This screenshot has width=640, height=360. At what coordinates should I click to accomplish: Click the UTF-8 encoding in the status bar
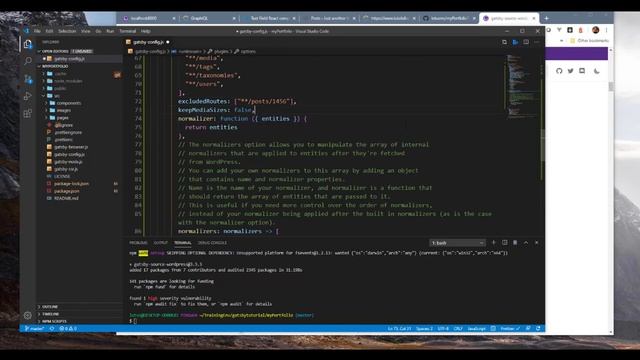tap(443, 329)
